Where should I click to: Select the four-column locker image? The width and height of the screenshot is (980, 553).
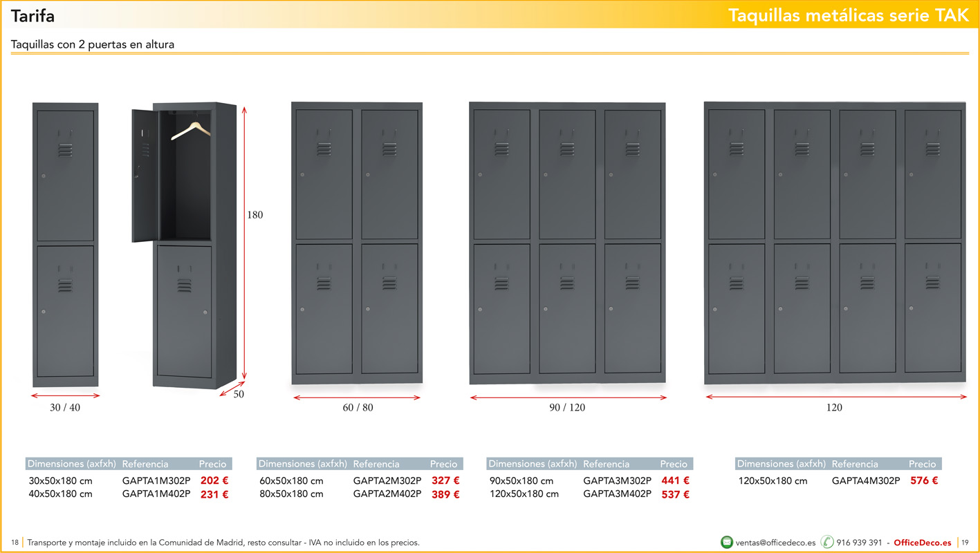(835, 243)
